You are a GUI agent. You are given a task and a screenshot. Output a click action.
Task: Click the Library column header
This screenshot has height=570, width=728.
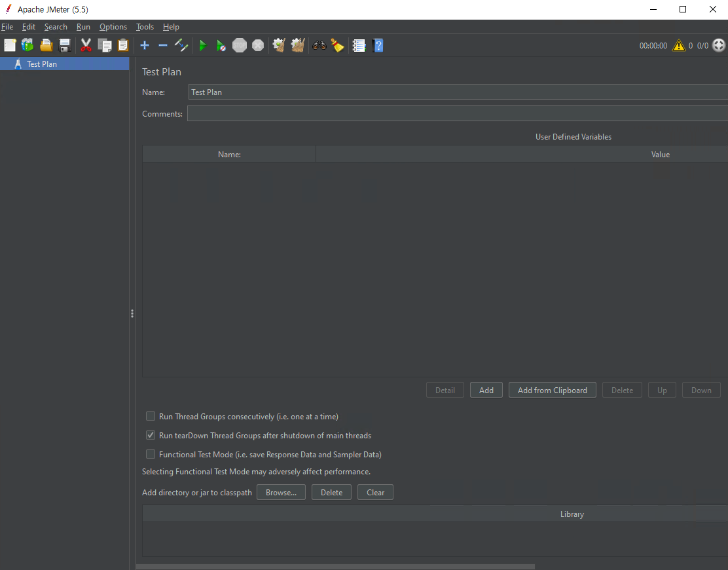pos(435,514)
